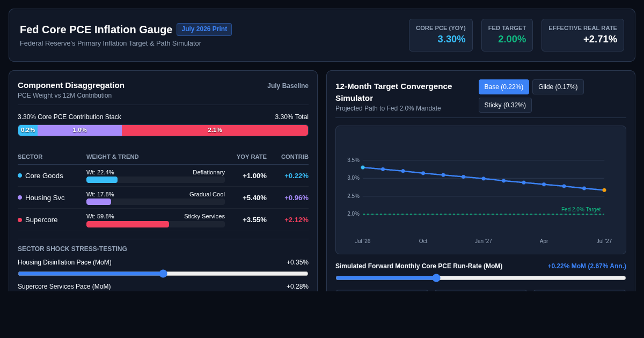Click the Fed 2.0% Target line label
Viewport: 644px width, 338px height.
(581, 209)
